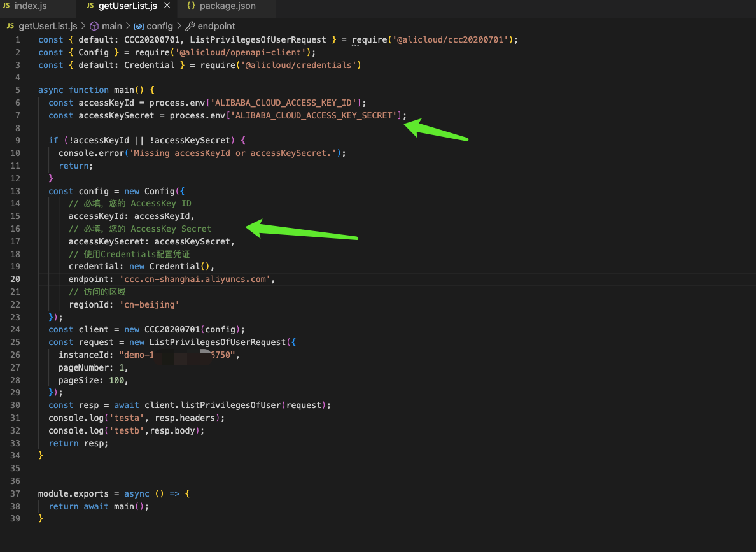Open the config breadcrumb symbol list

tap(160, 26)
